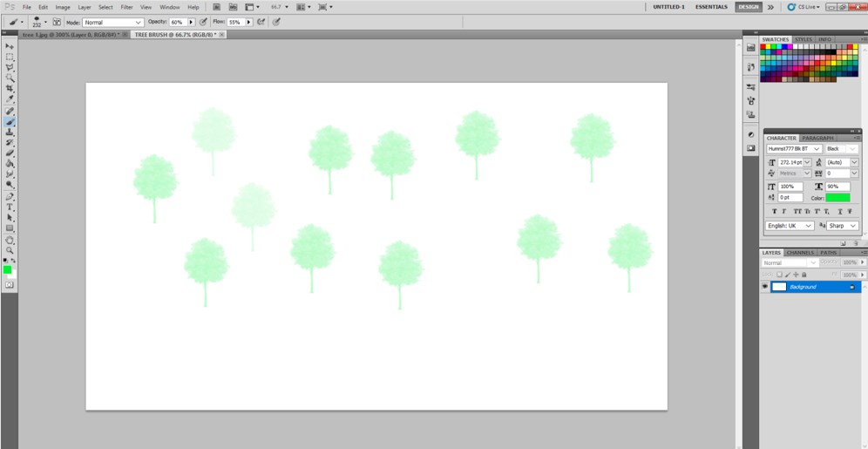Screen dimensions: 868x449
Task: Toggle tablet pressure for size
Action: [276, 22]
